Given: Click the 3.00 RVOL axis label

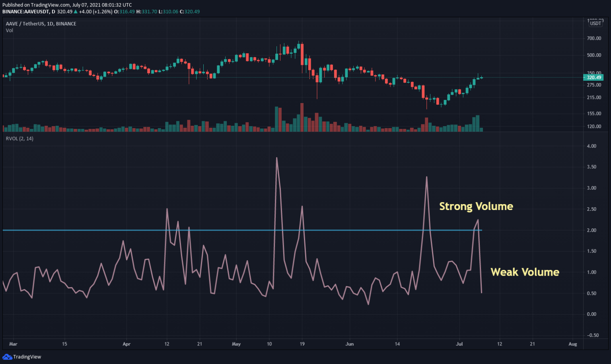Looking at the screenshot, I should point(592,188).
